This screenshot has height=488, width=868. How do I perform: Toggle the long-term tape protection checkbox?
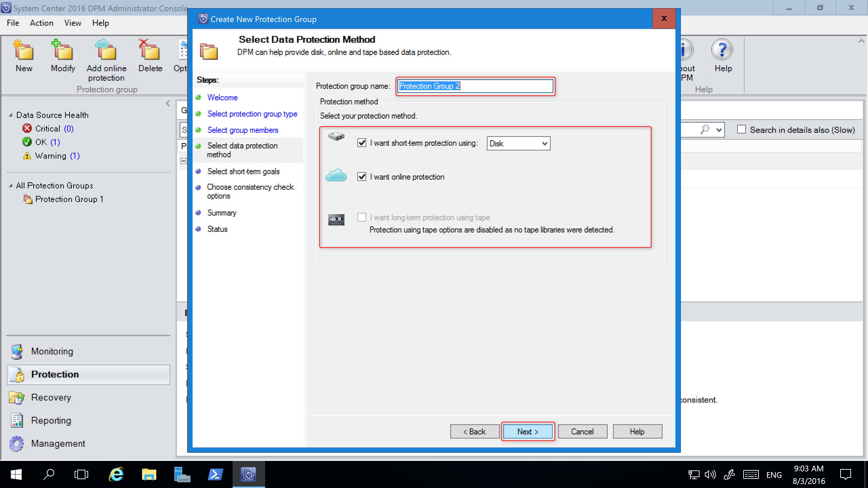pos(362,217)
